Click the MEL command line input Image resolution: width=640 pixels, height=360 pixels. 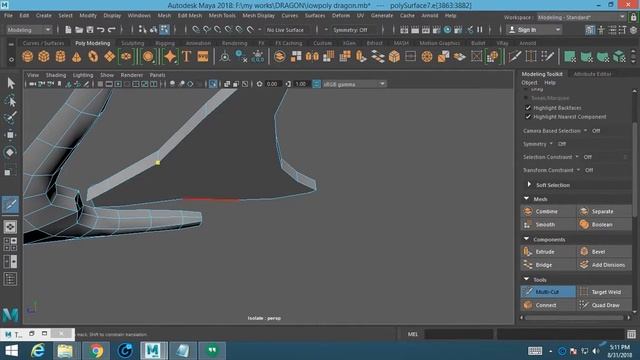pyautogui.click(x=459, y=334)
